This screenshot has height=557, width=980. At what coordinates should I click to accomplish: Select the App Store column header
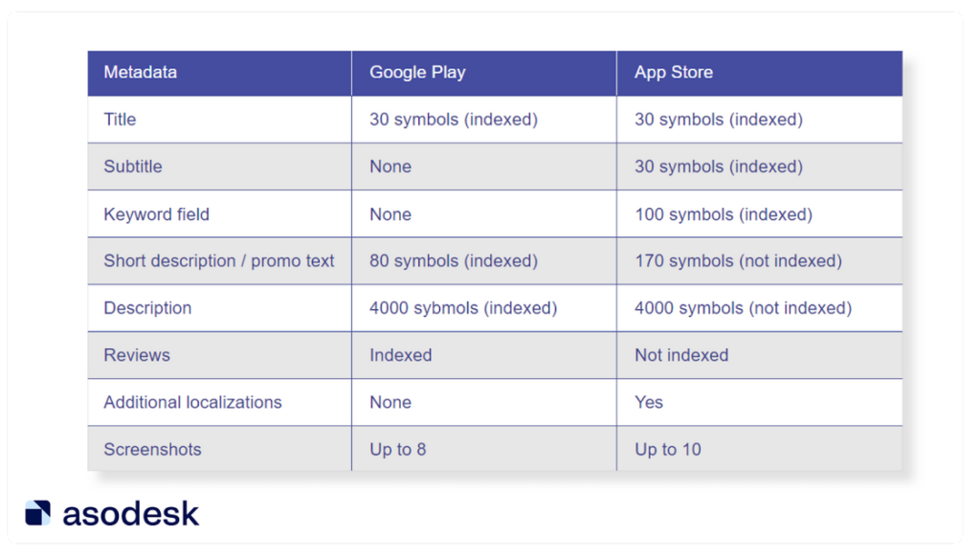click(x=674, y=73)
